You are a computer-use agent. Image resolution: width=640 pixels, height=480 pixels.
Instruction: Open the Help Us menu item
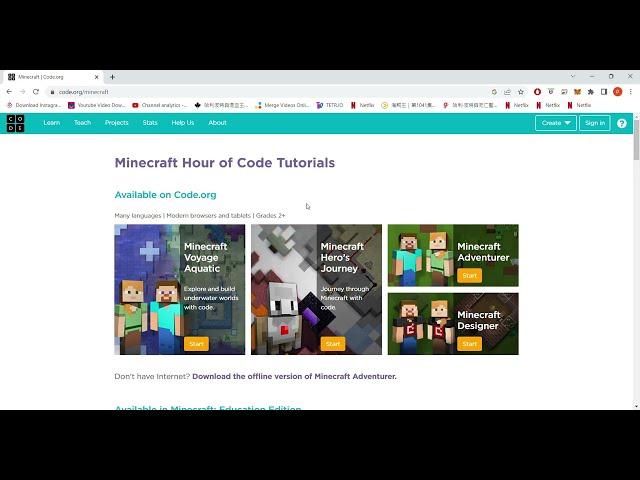pos(183,123)
